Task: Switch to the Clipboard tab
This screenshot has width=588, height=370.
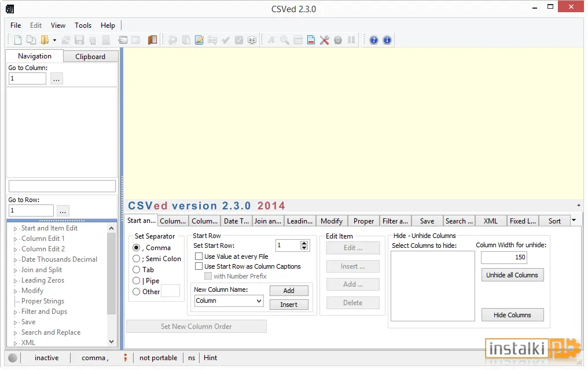Action: 90,57
